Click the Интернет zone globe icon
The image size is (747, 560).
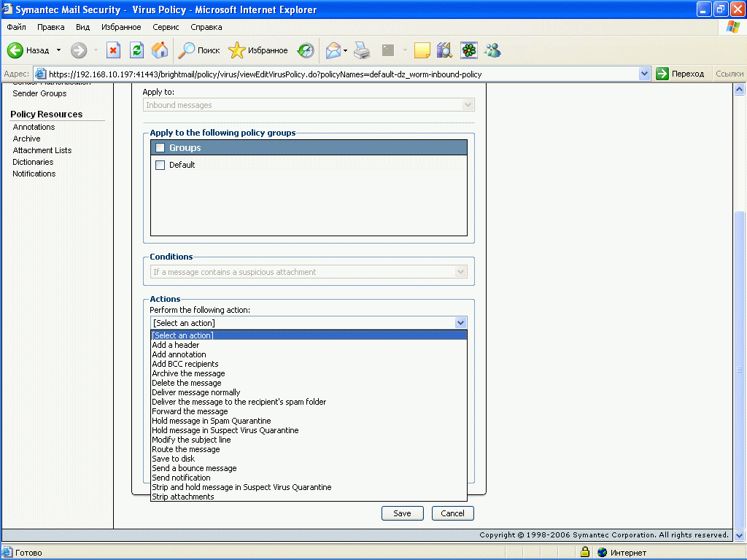[602, 553]
